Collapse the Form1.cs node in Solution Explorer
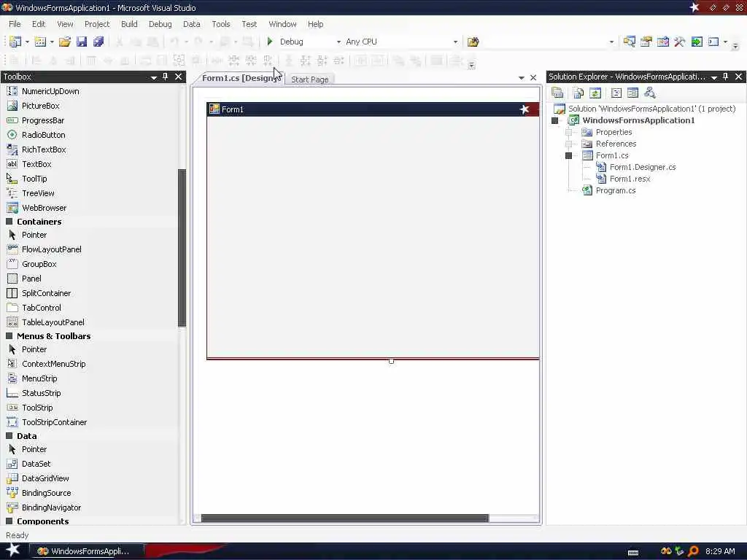This screenshot has width=747, height=560. 568,155
